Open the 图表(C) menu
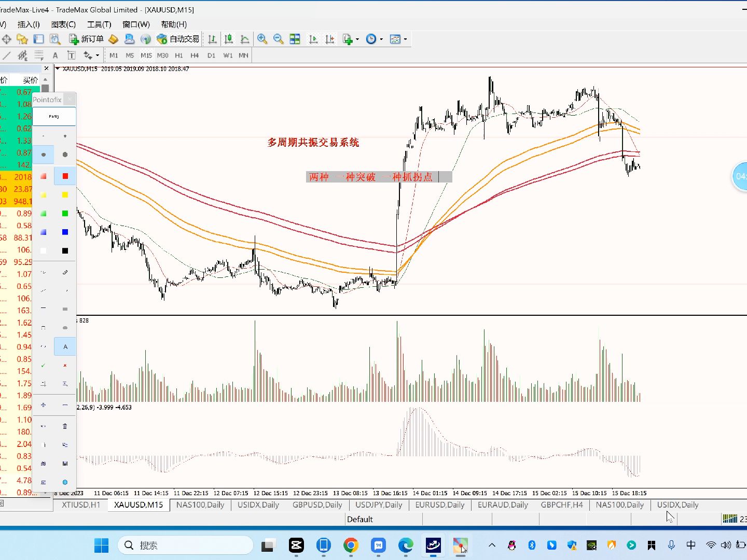Viewport: 747px width, 560px height. click(63, 24)
